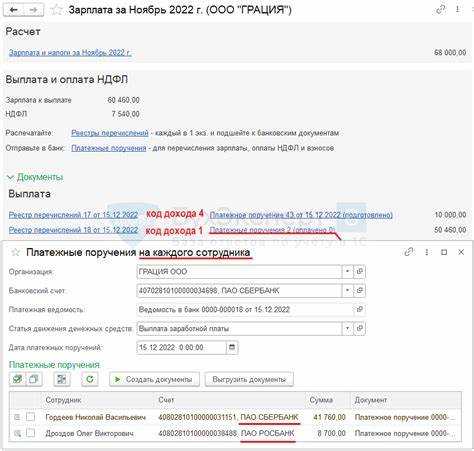Expand Статья движения денежных средств dropdown
This screenshot has width=474, height=451.
coord(347,328)
